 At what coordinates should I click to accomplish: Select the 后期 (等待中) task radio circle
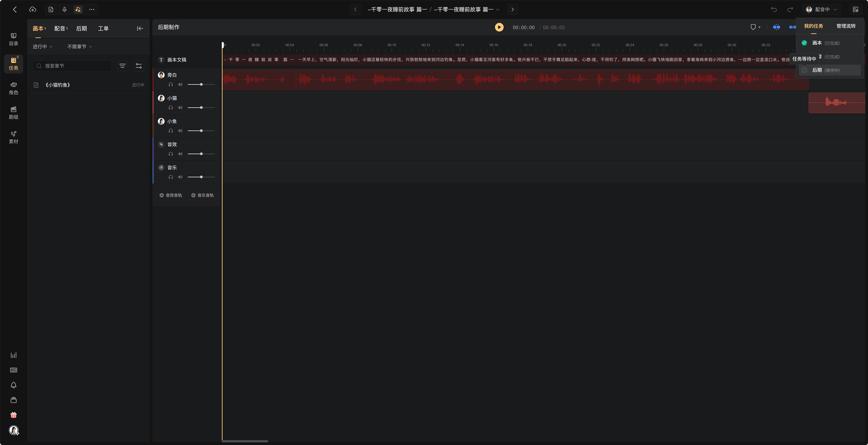coord(804,70)
